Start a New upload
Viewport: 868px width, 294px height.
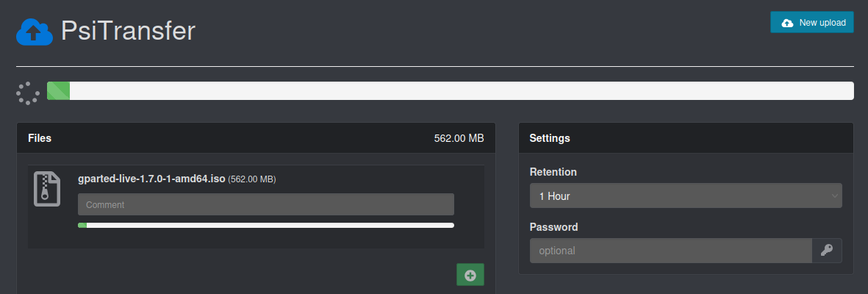pyautogui.click(x=811, y=23)
